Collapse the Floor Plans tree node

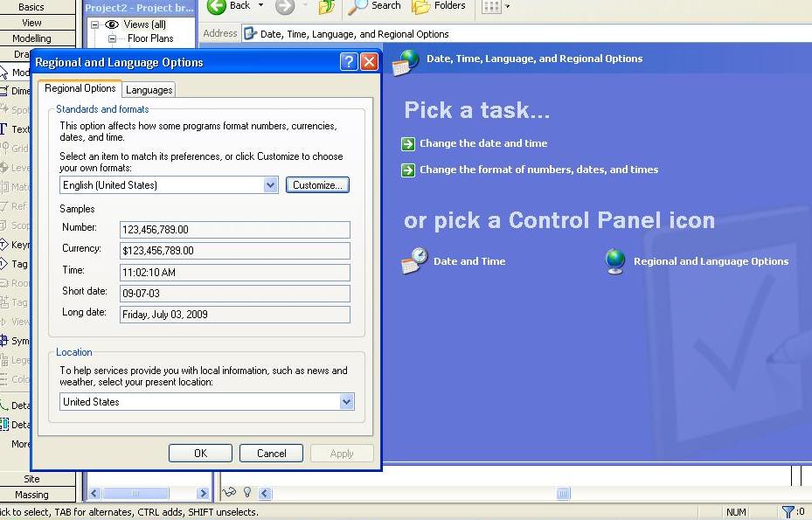[x=112, y=38]
